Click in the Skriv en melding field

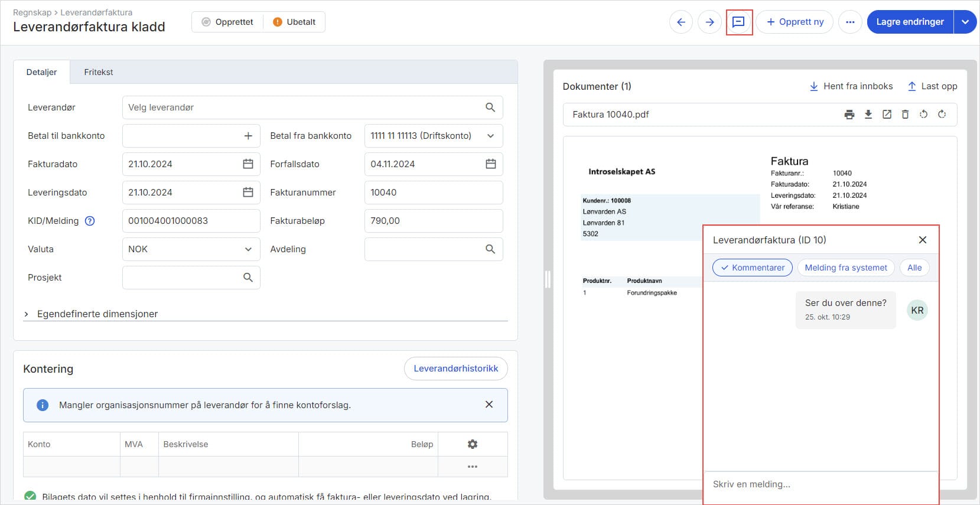click(x=820, y=484)
